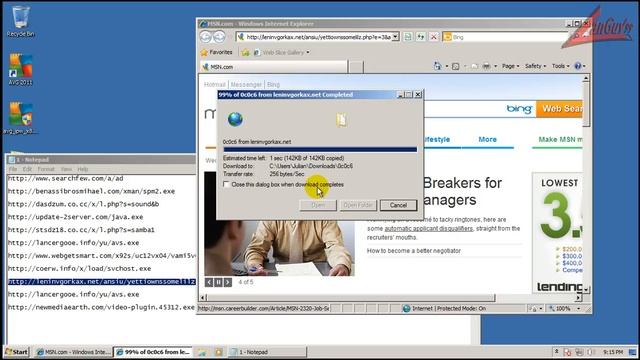Expand the address bar URL history dropdown
The height and width of the screenshot is (360, 640).
pos(395,37)
